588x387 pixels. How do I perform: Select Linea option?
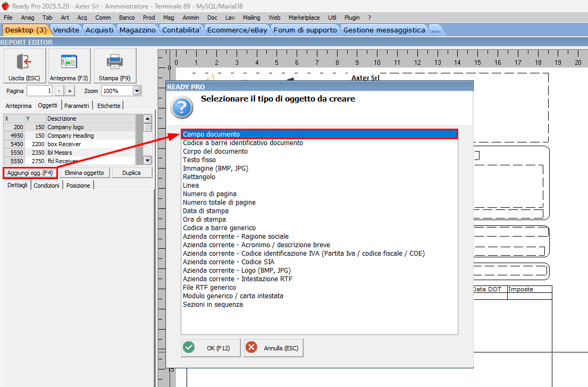[320, 185]
